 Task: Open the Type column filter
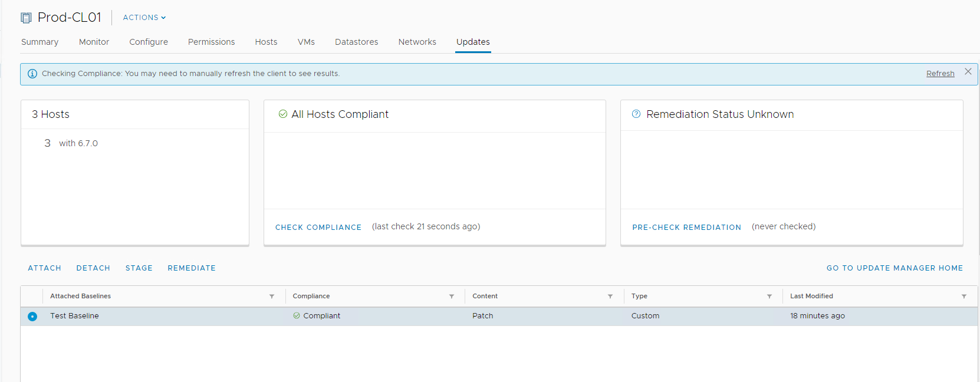pos(769,297)
